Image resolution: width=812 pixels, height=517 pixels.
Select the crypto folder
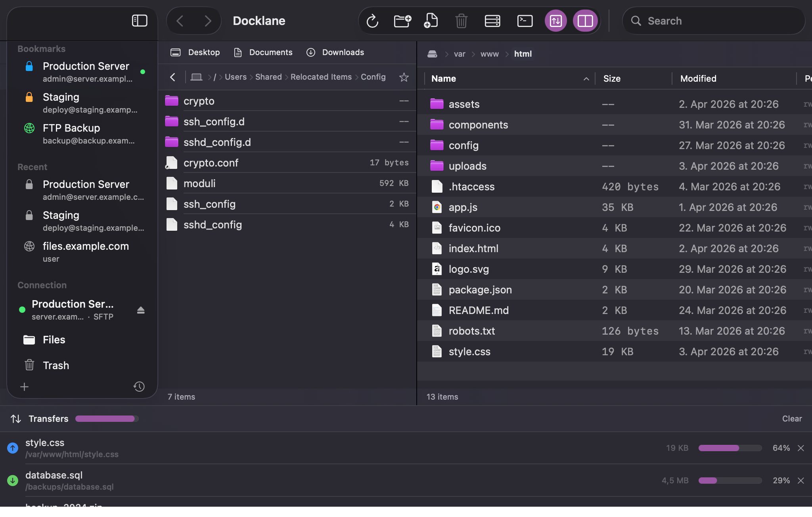tap(287, 101)
